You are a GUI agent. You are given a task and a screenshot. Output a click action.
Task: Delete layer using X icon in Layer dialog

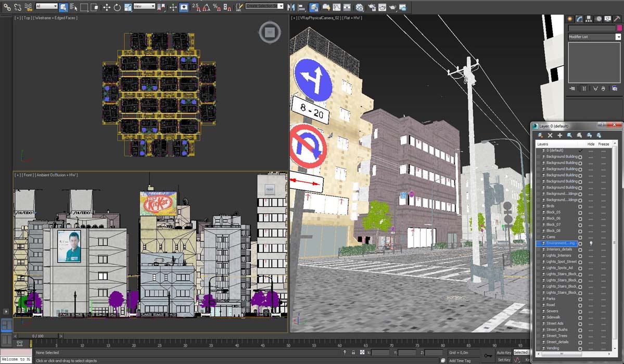click(550, 135)
